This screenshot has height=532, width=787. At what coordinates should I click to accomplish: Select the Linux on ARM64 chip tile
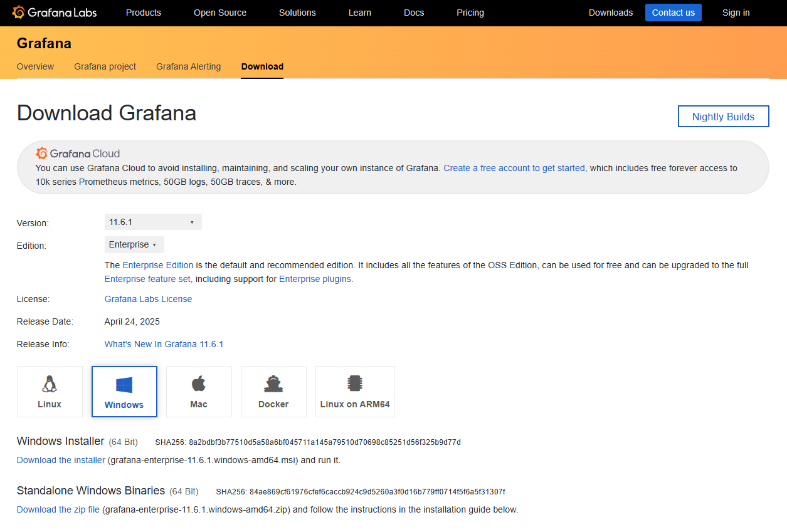point(355,392)
